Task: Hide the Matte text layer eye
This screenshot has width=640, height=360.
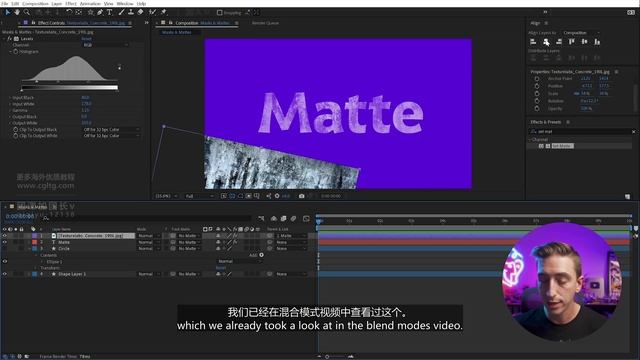Action: click(x=4, y=242)
